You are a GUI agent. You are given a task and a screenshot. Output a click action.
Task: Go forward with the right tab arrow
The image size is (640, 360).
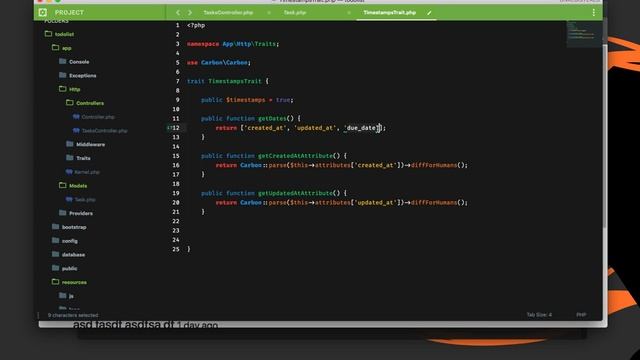click(190, 13)
